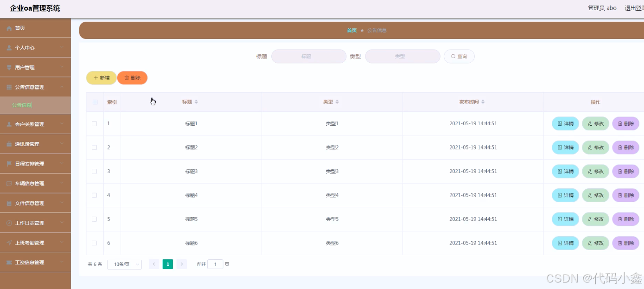
Task: Open the 工作日志管理 sidebar menu
Action: (35, 223)
